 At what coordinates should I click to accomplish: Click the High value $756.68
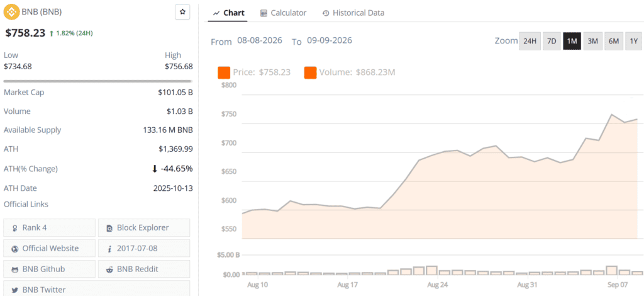tap(179, 67)
